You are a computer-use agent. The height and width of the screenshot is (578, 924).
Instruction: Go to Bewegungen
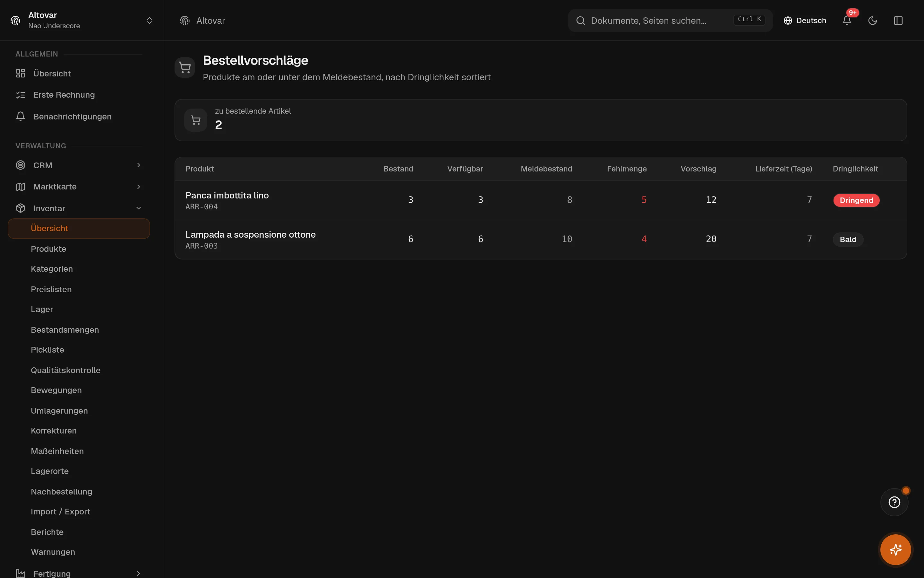tap(56, 390)
